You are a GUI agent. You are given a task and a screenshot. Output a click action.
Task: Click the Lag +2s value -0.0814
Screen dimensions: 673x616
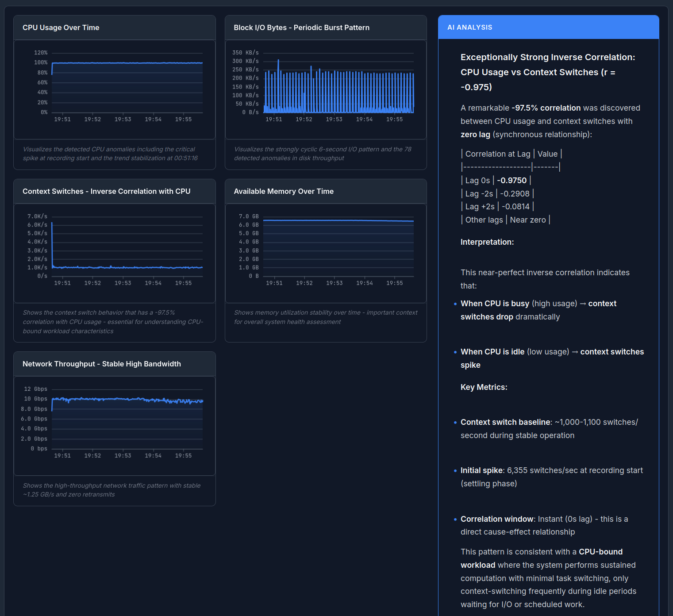(515, 207)
